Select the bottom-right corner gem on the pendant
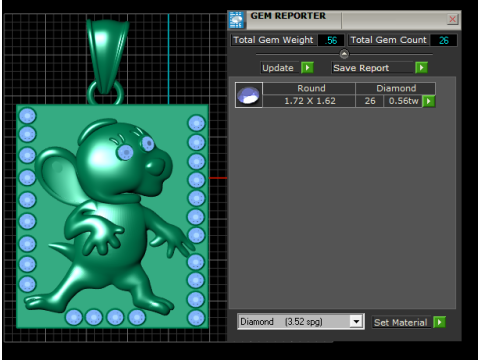This screenshot has width=480, height=360. (x=196, y=318)
